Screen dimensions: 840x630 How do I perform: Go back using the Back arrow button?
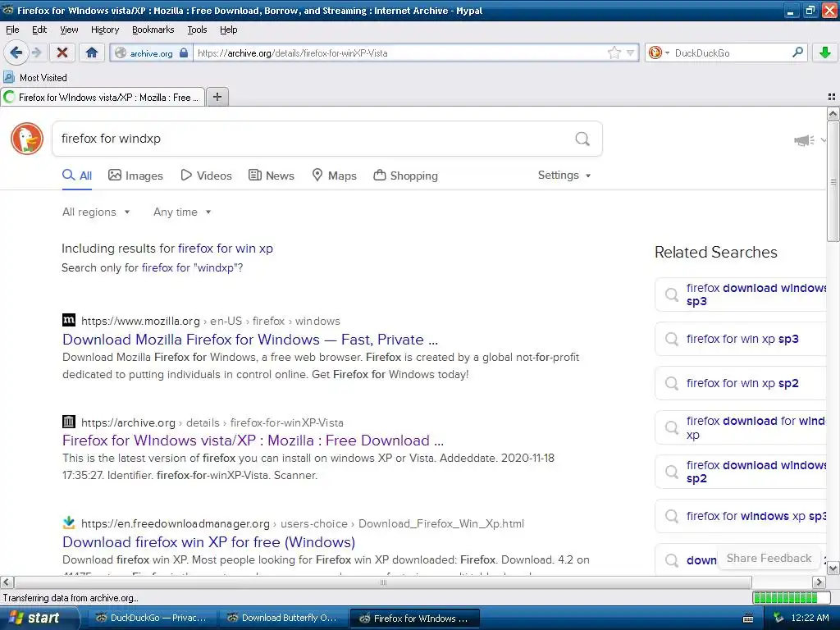point(16,52)
